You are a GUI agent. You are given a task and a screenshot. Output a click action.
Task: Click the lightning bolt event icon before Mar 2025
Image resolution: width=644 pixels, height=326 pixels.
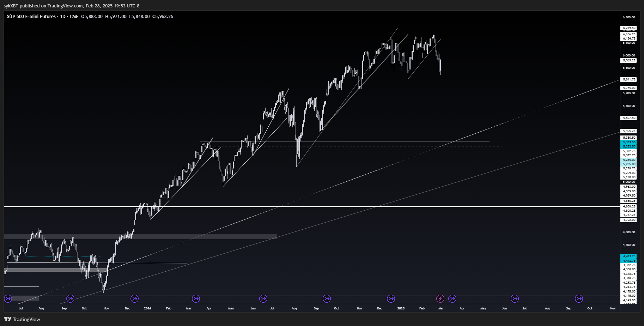tap(440, 299)
